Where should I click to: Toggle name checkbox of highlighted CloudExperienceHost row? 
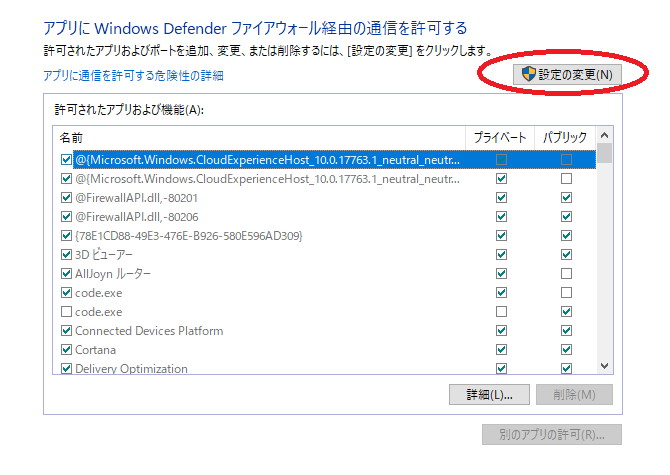click(66, 160)
